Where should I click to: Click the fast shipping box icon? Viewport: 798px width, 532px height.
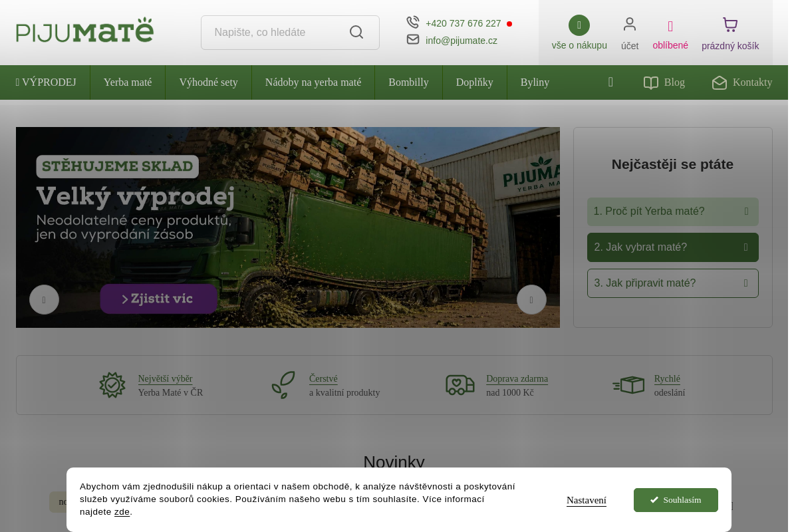[x=628, y=385]
